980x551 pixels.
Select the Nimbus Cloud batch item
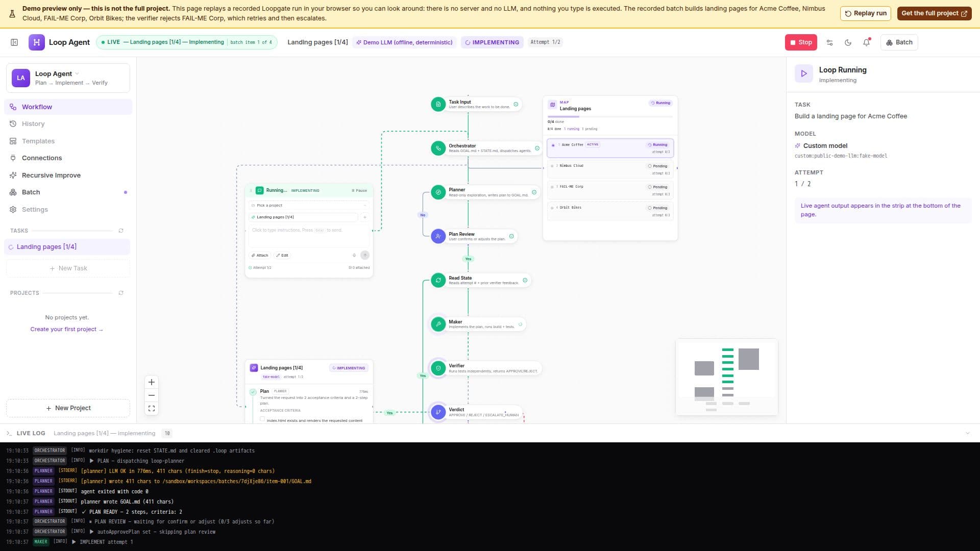[x=610, y=169]
